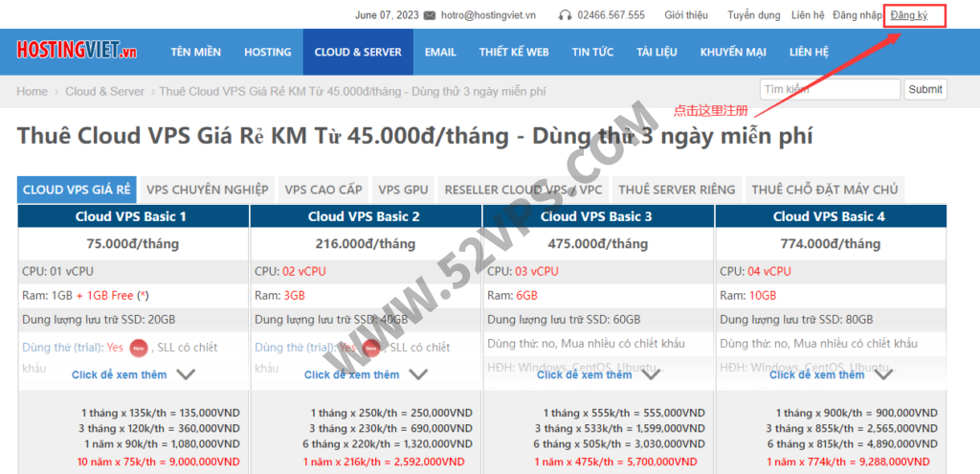Go to Home breadcrumb
The width and height of the screenshot is (980, 474).
coord(32,91)
